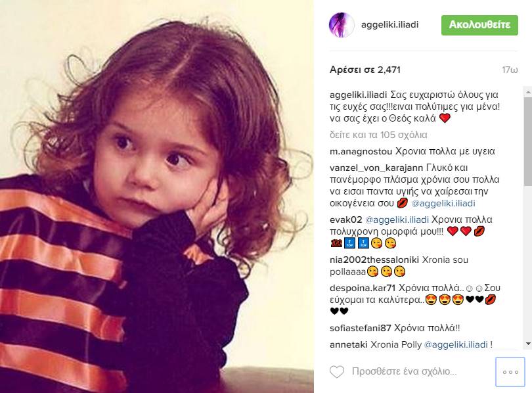The image size is (532, 393).
Task: Open sofiastefani87 commenter profile
Action: [x=361, y=328]
